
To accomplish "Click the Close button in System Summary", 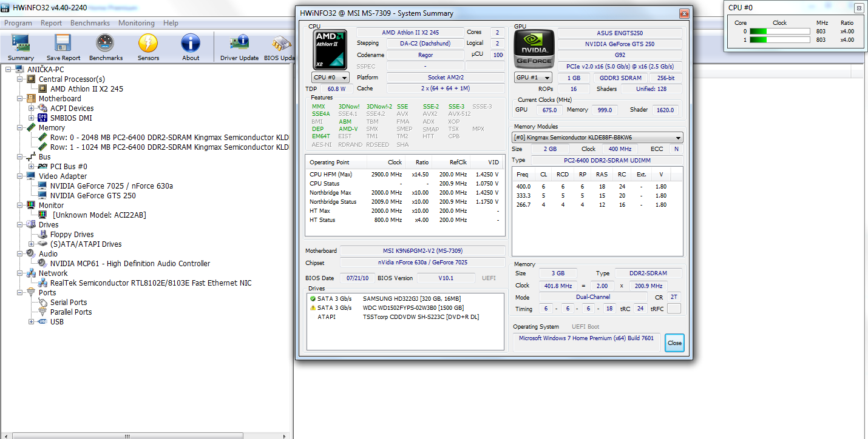I will coord(674,343).
